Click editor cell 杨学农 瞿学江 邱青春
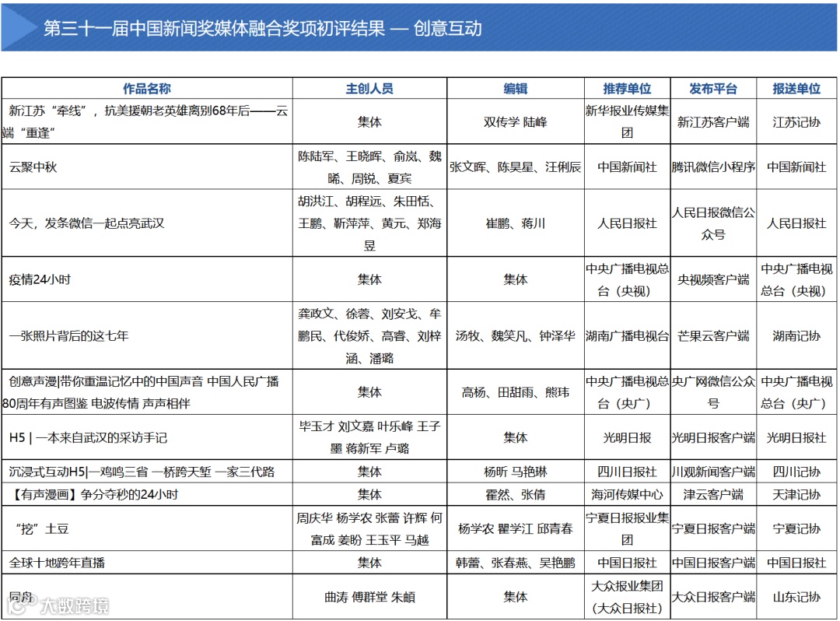 coord(516,528)
